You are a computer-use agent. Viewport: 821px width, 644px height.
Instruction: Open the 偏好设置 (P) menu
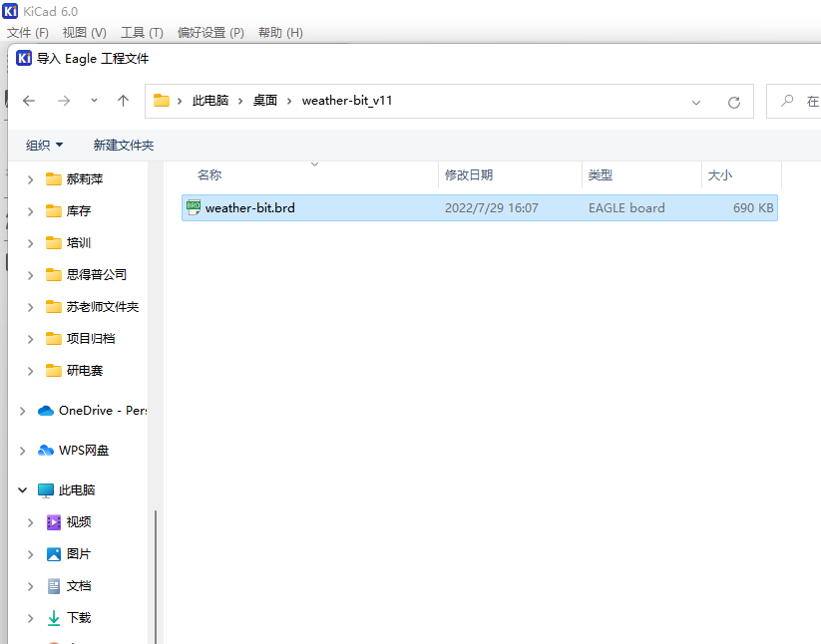(x=210, y=33)
